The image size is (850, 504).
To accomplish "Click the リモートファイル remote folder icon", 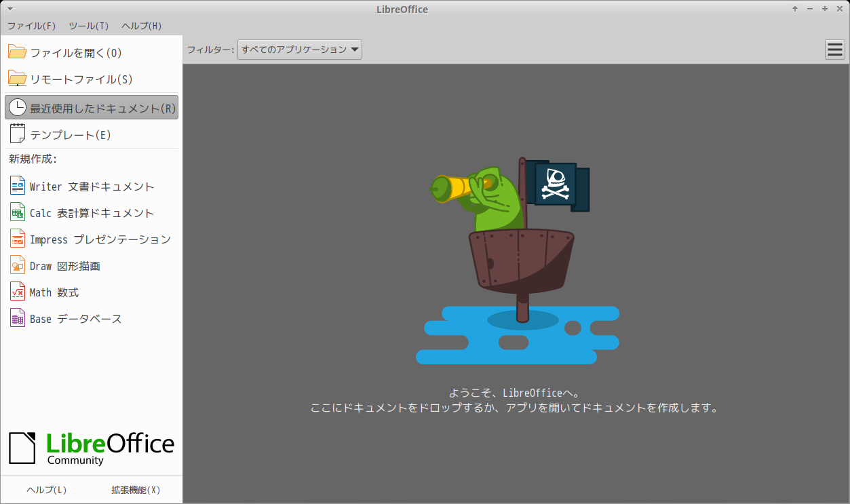I will click(x=17, y=79).
